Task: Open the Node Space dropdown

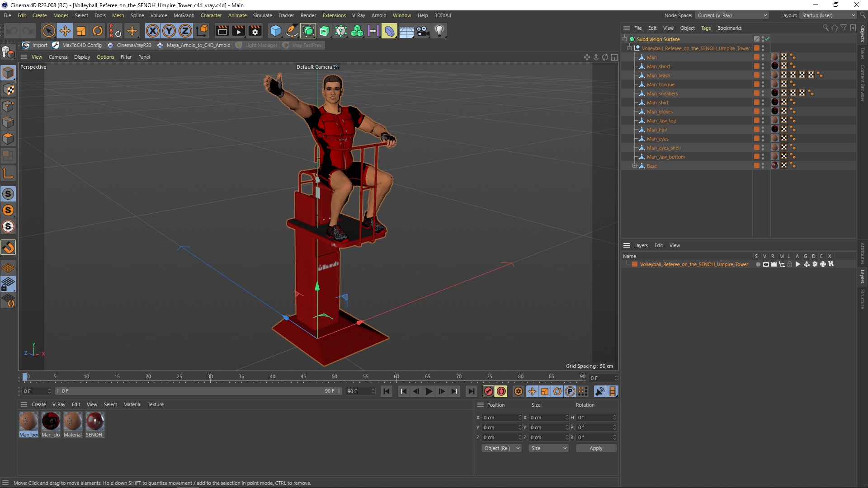Action: [x=731, y=15]
